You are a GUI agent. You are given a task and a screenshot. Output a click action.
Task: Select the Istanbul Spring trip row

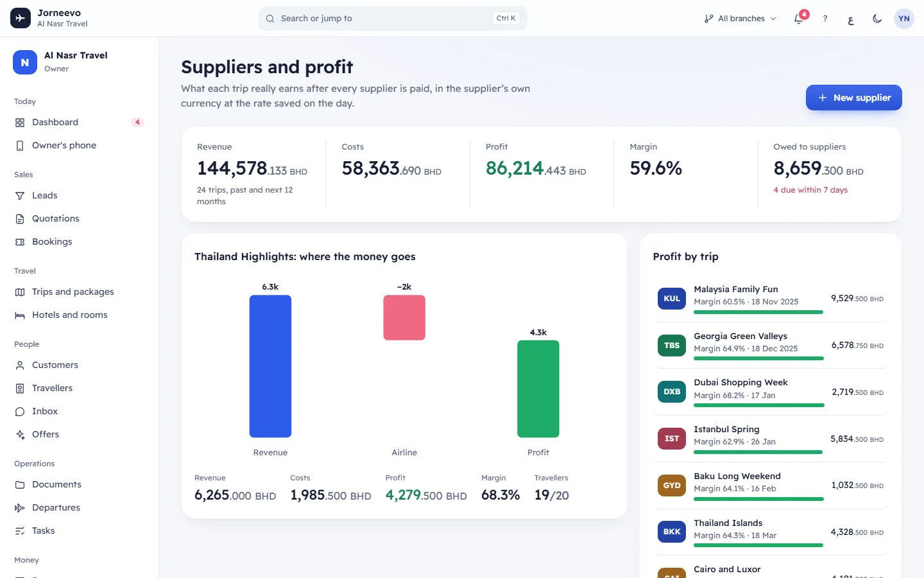pos(770,439)
